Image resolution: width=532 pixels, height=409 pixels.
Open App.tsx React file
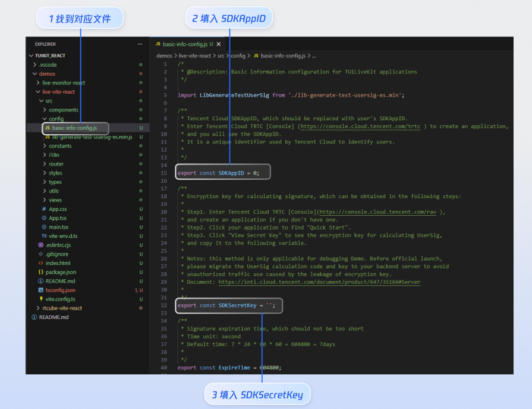(58, 218)
